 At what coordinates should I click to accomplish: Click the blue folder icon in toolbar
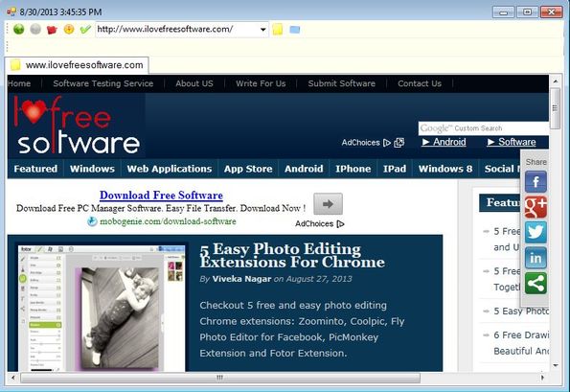295,30
